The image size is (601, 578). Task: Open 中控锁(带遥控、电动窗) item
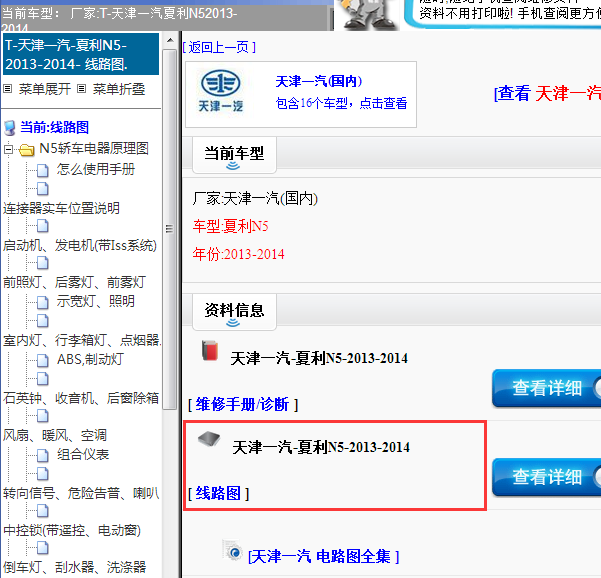(72, 530)
